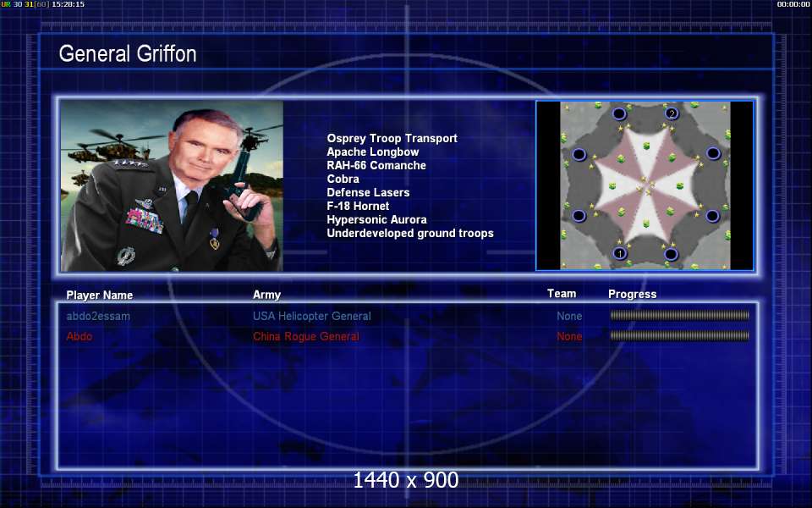Click the F-18 Hornet line
This screenshot has width=812, height=508.
[358, 206]
